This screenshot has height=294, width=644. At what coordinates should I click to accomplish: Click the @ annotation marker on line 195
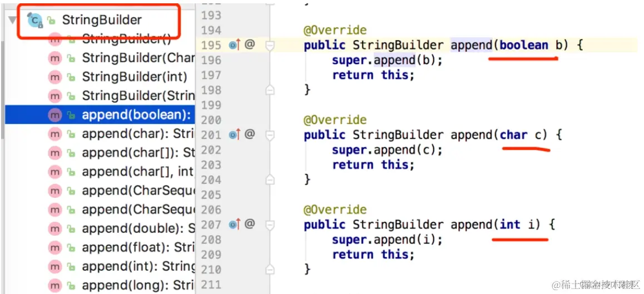pyautogui.click(x=249, y=44)
